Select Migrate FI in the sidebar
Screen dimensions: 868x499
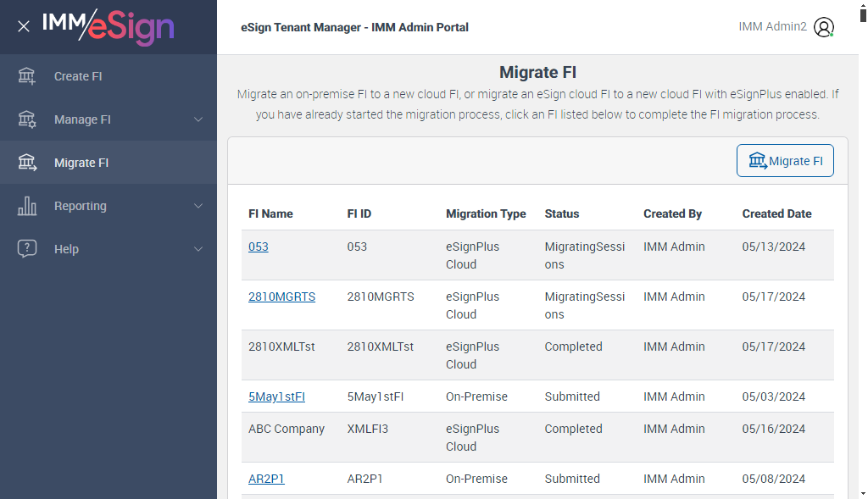click(x=108, y=163)
